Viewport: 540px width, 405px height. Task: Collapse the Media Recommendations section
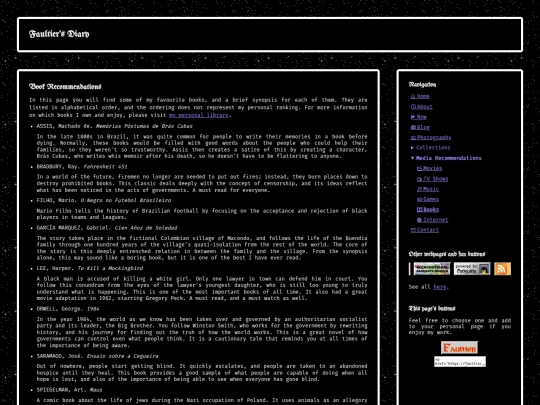[x=446, y=158]
